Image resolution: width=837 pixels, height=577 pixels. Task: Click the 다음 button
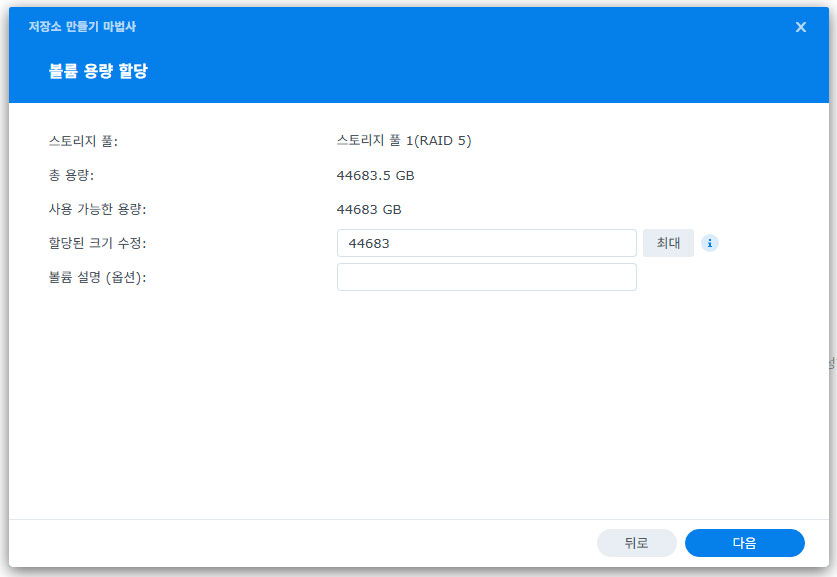click(x=744, y=542)
